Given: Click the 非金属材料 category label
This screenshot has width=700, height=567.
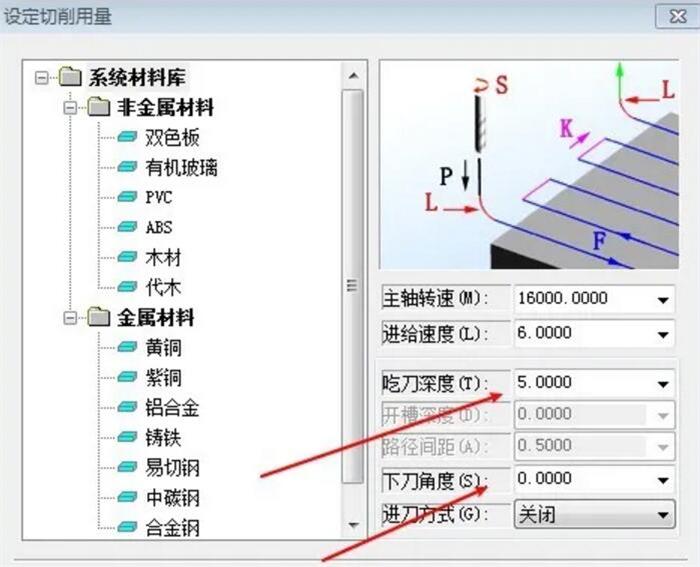Looking at the screenshot, I should [166, 108].
